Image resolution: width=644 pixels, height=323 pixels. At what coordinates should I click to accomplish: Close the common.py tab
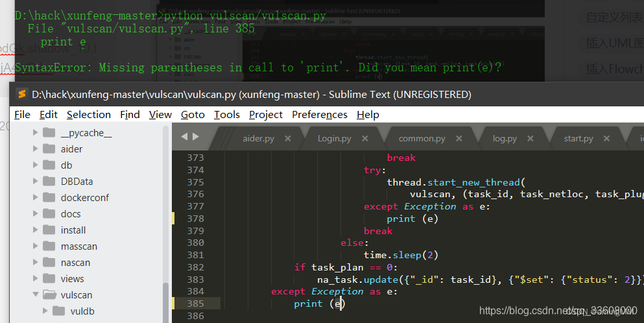pyautogui.click(x=459, y=139)
